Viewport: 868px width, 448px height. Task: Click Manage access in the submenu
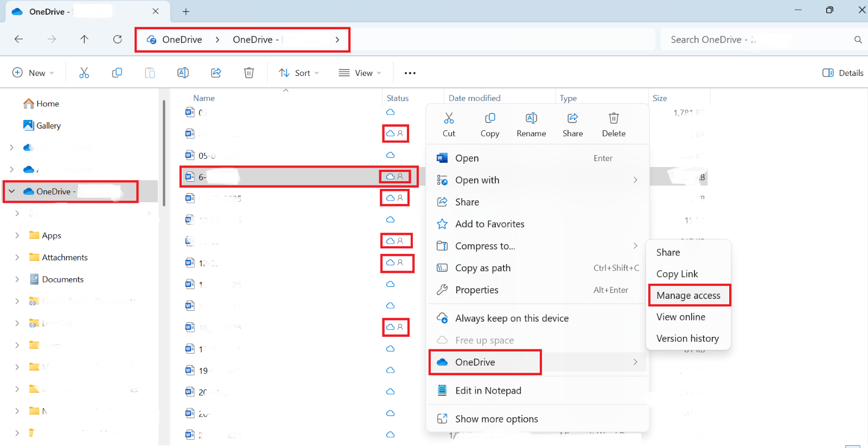click(x=688, y=296)
